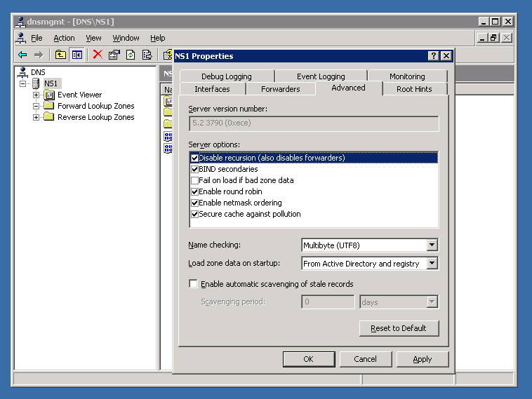Click the Cancel button
The image size is (532, 399).
pyautogui.click(x=366, y=359)
